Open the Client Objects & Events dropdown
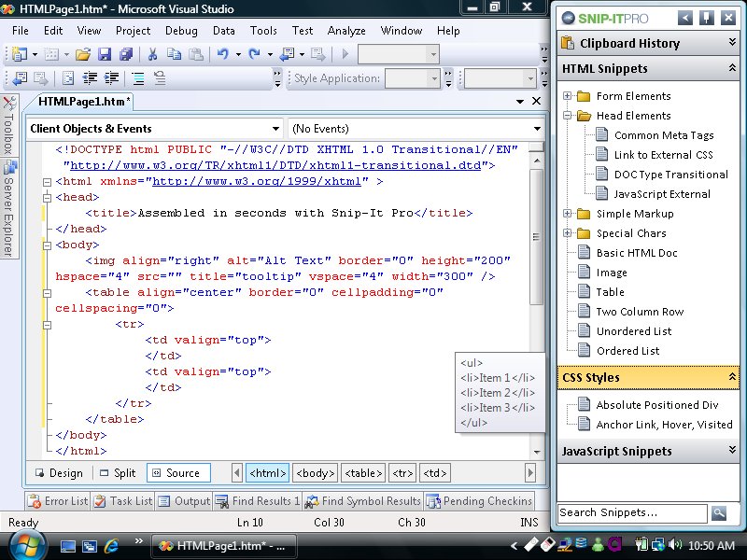The height and width of the screenshot is (560, 747). point(275,129)
